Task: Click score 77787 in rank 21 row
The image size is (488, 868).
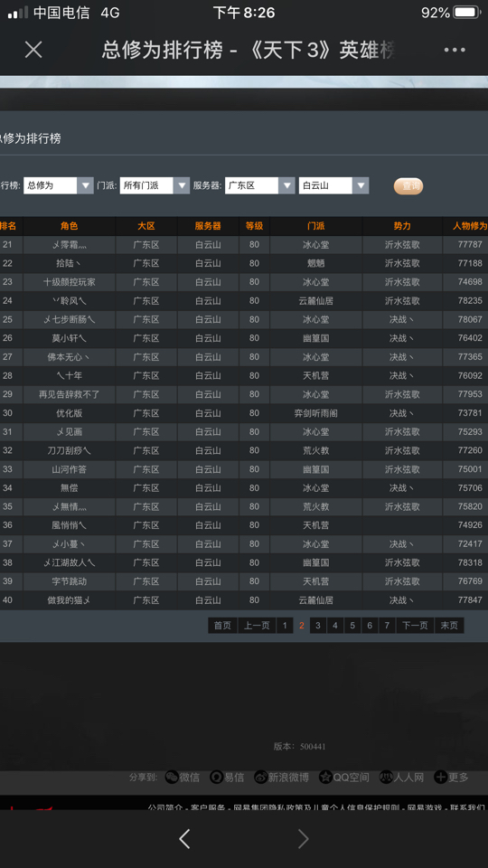Action: [470, 244]
